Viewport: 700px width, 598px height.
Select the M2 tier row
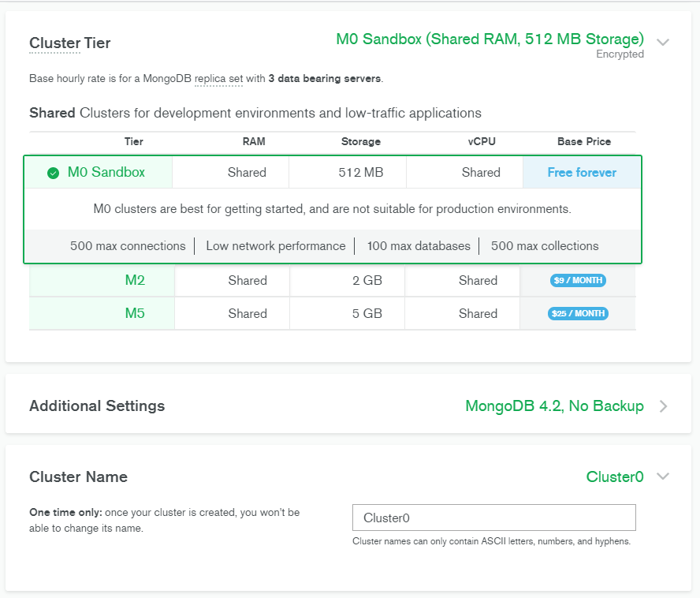(x=332, y=281)
